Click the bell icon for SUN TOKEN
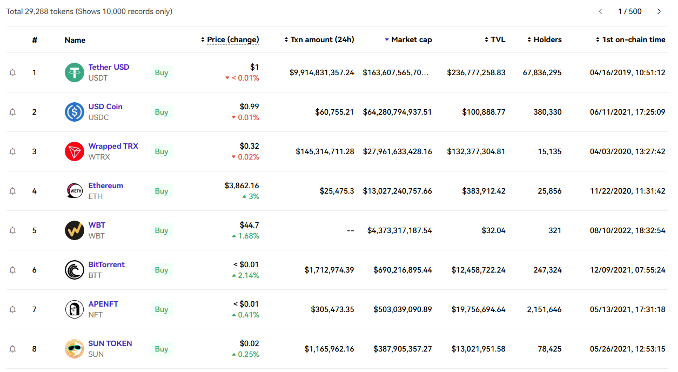Image resolution: width=678 pixels, height=372 pixels. coord(13,349)
